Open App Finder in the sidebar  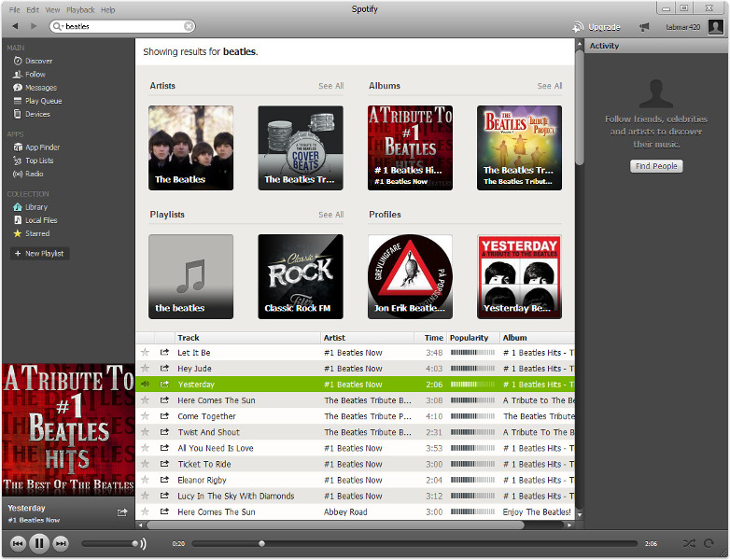coord(36,147)
